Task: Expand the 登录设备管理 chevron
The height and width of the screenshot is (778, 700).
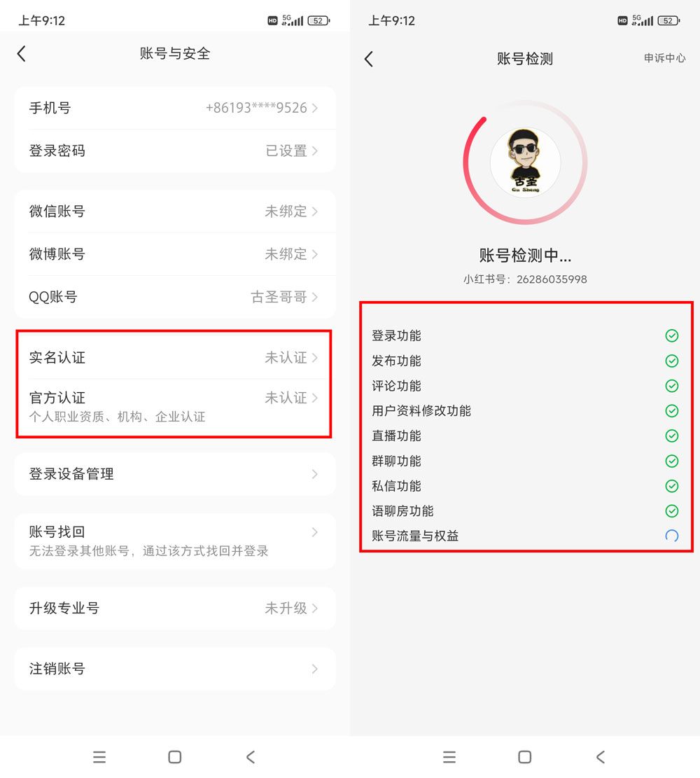Action: [315, 474]
